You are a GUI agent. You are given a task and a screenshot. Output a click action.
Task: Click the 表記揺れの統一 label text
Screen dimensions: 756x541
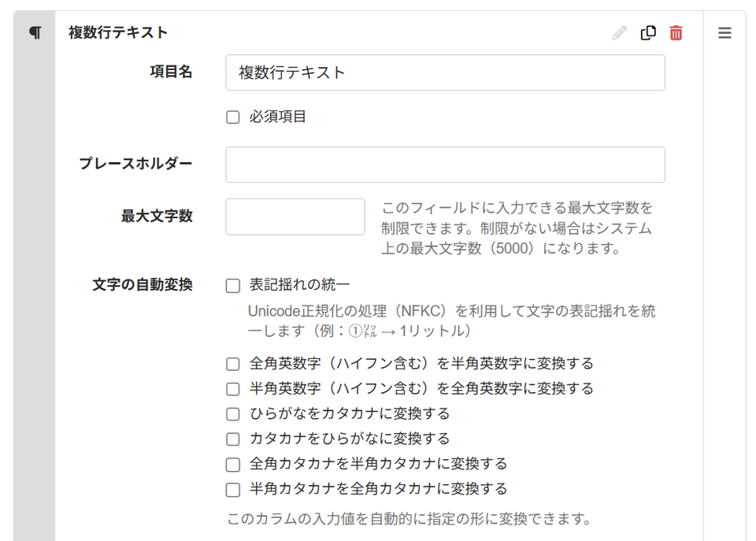299,285
